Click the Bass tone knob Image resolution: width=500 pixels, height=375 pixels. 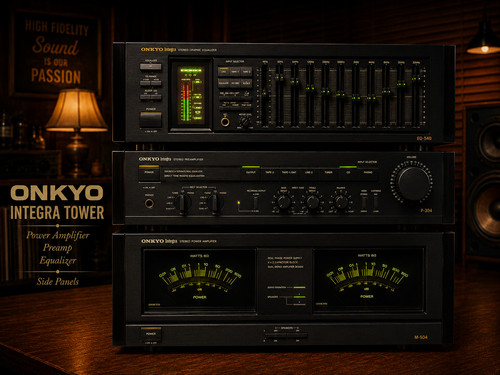(284, 202)
